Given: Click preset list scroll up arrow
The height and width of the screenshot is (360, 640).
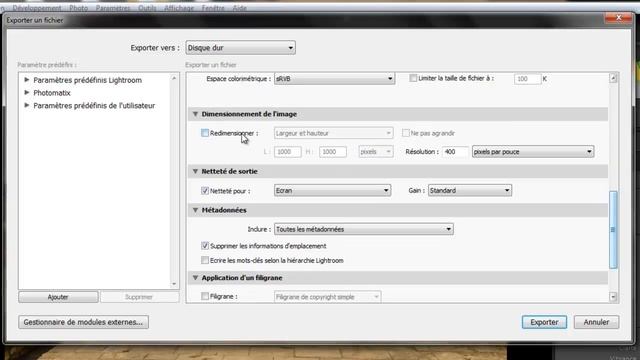Looking at the screenshot, I should pyautogui.click(x=174, y=78).
